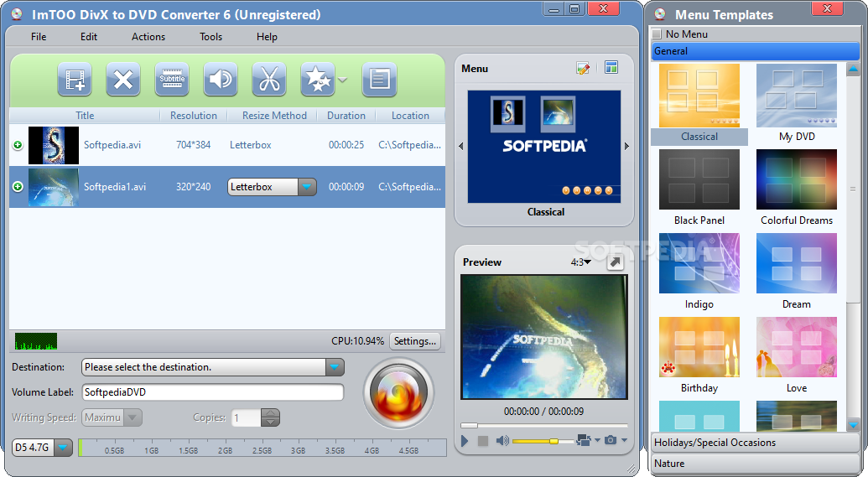Play the preview video
Viewport: 868px width, 477px height.
point(465,440)
